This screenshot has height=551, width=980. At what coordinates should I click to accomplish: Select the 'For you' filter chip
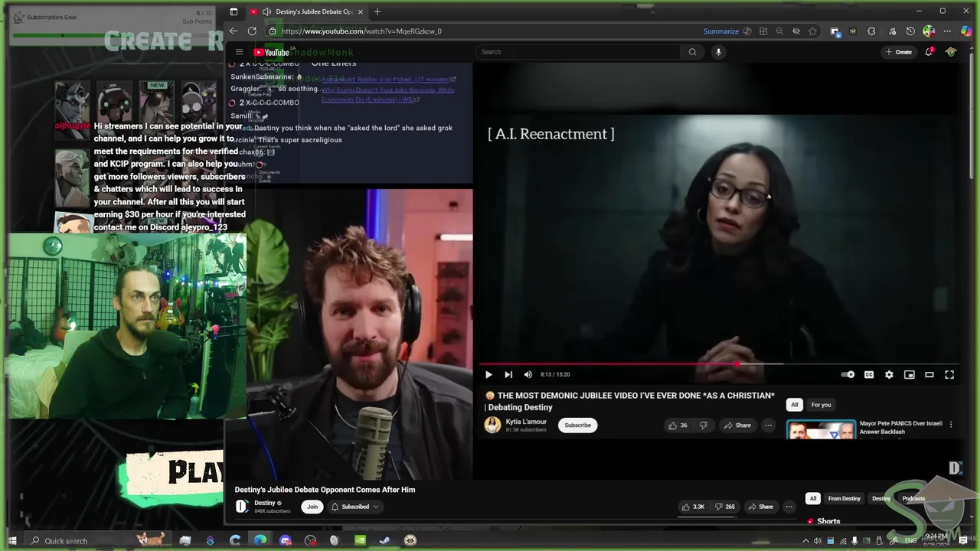[x=821, y=405]
